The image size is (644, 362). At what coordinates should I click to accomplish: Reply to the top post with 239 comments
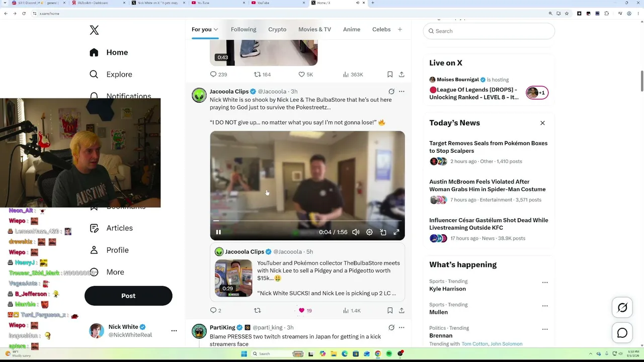pos(218,74)
